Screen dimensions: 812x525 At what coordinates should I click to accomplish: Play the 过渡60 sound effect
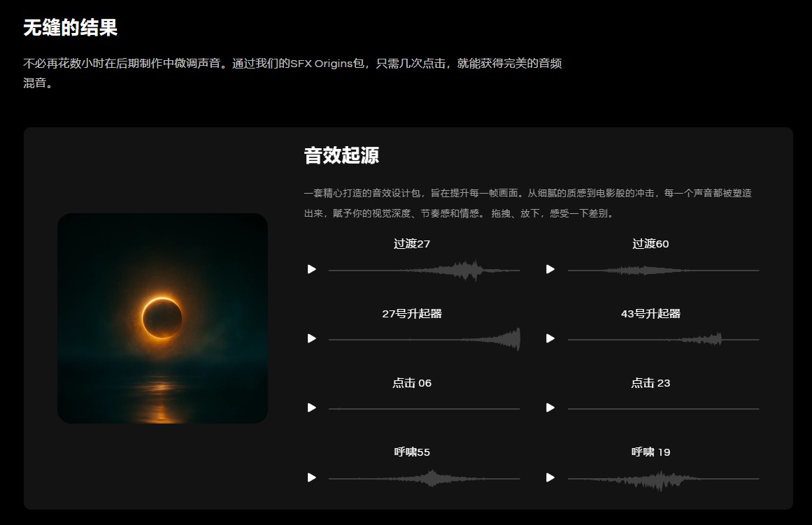[550, 270]
